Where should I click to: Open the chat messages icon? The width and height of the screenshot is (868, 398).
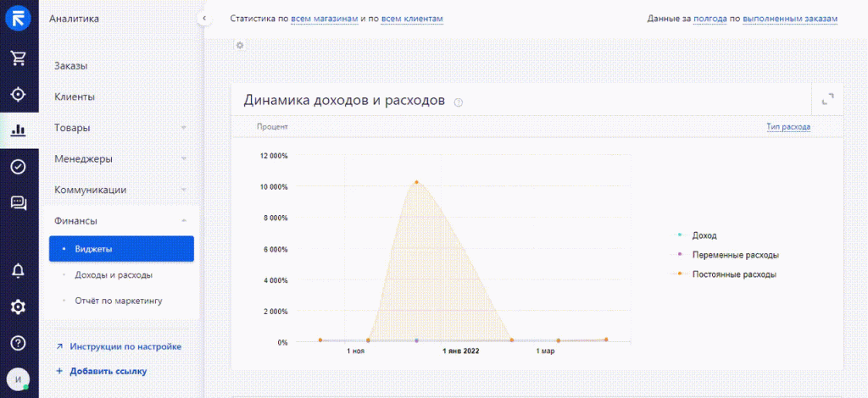[x=18, y=203]
